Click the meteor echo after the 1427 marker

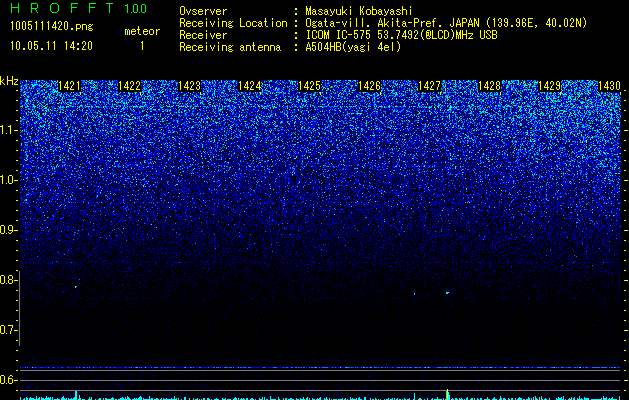pyautogui.click(x=447, y=293)
